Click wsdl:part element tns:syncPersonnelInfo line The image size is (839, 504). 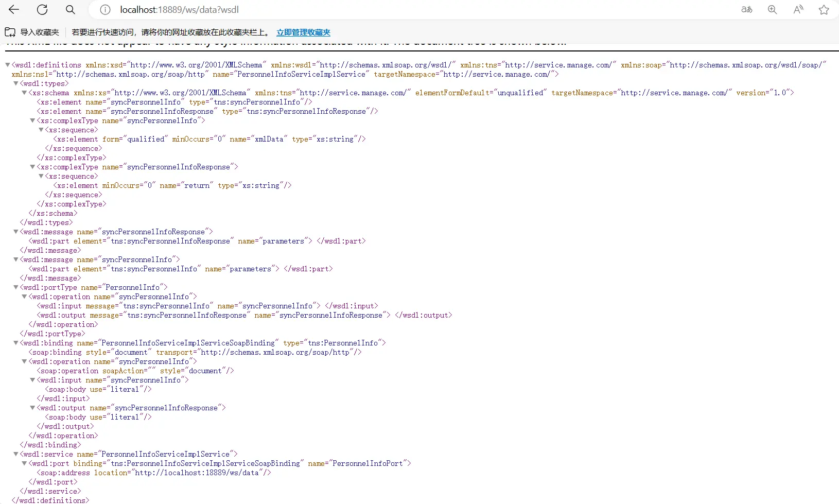(x=180, y=269)
